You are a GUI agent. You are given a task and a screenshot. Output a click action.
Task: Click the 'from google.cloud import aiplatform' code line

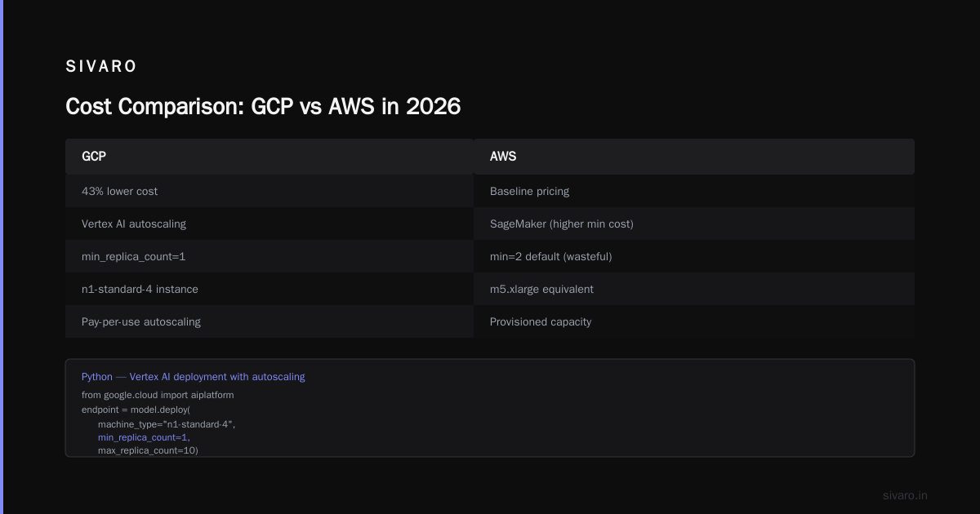click(x=158, y=395)
